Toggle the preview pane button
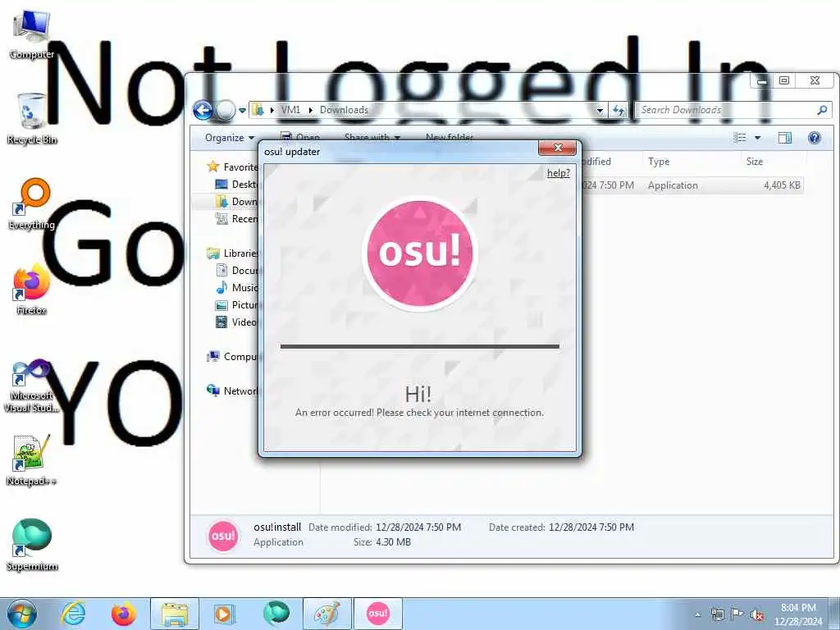840x630 pixels. [x=785, y=138]
